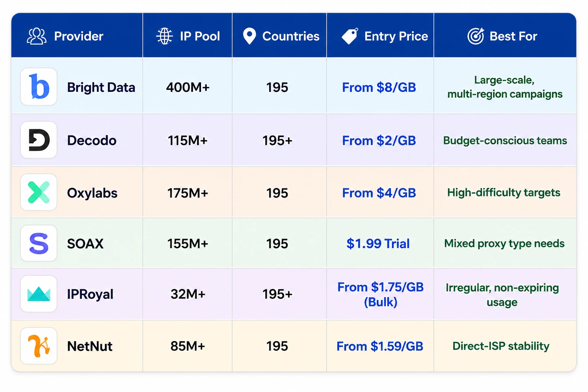Image resolution: width=588 pixels, height=392 pixels.
Task: Click SOAX's countries value 195
Action: pos(277,243)
